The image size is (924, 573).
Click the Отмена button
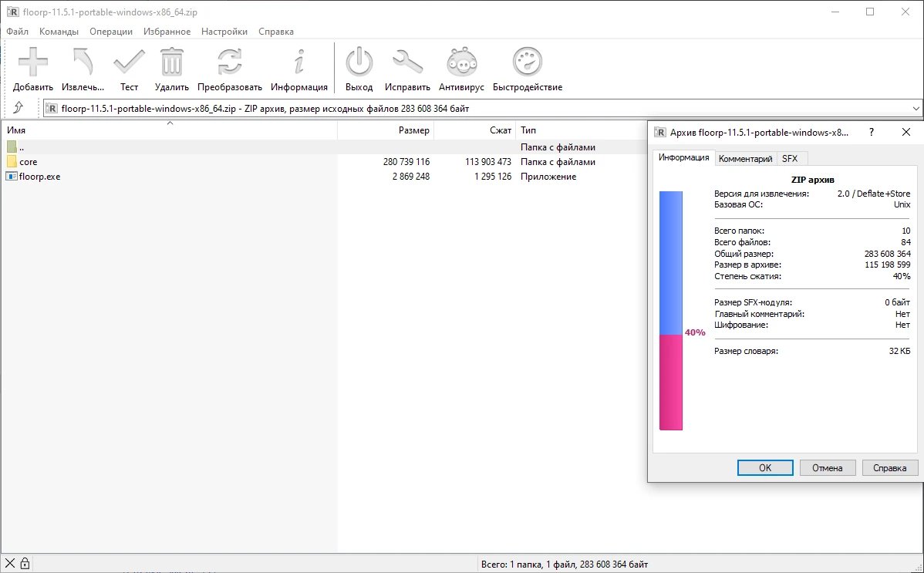pyautogui.click(x=828, y=467)
